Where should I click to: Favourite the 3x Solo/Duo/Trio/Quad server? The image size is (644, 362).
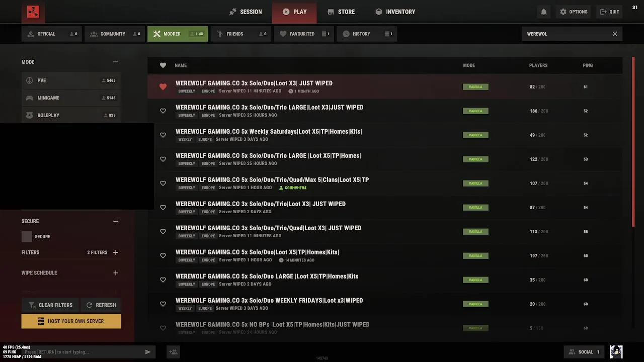coord(163,232)
